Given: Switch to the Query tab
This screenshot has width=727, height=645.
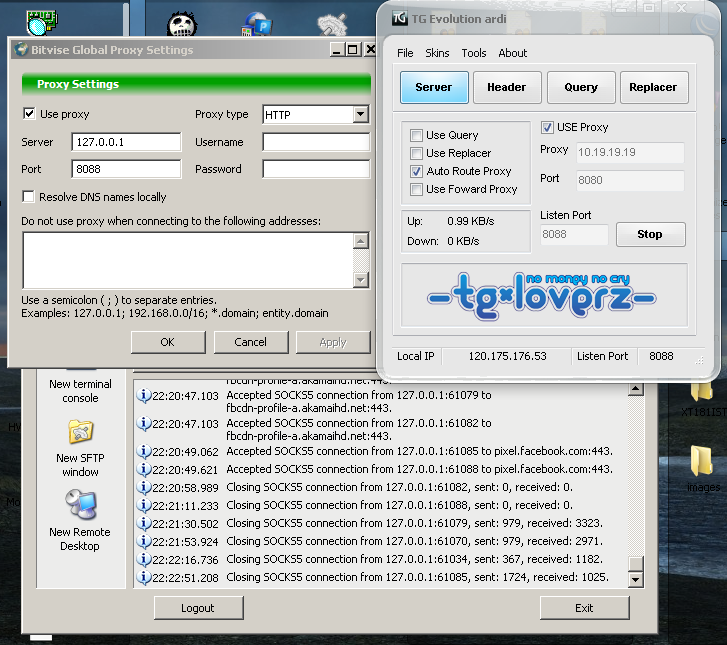Looking at the screenshot, I should click(581, 87).
